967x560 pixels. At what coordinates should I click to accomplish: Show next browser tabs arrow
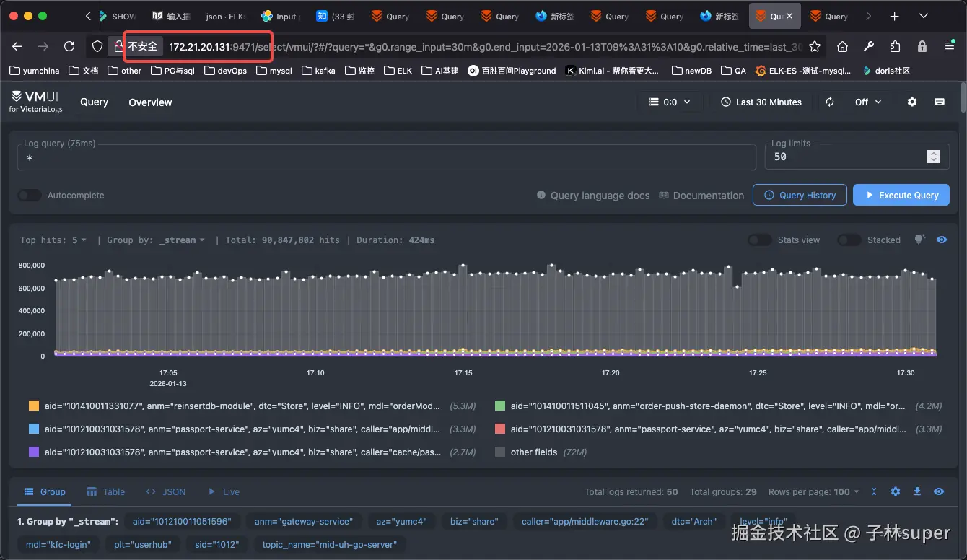click(x=868, y=16)
